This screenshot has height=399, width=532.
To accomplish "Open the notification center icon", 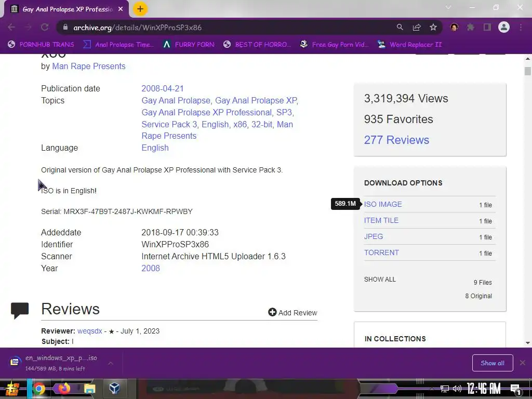I will (516, 390).
